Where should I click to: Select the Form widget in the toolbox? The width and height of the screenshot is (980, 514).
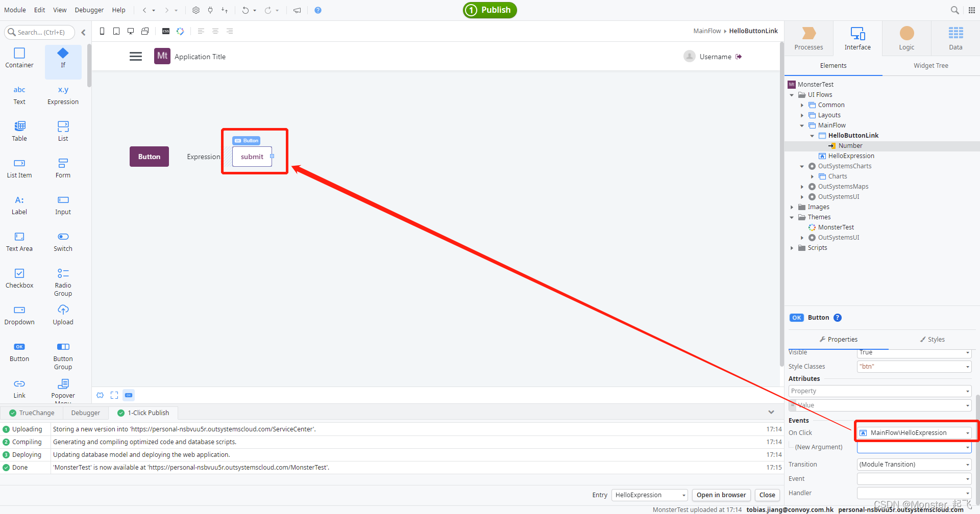(x=63, y=168)
